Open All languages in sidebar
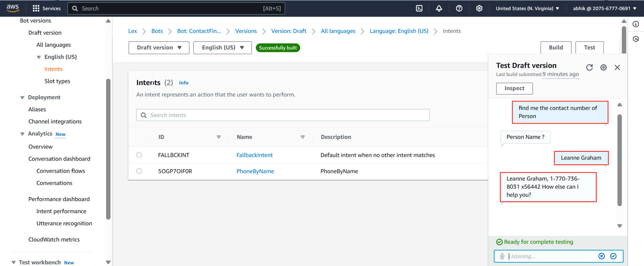The height and width of the screenshot is (266, 644). pyautogui.click(x=54, y=45)
